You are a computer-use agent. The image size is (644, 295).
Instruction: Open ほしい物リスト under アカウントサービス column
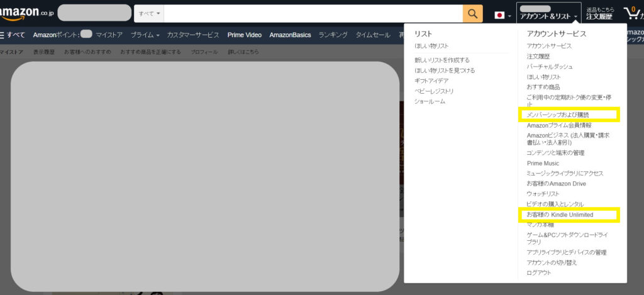coord(544,77)
